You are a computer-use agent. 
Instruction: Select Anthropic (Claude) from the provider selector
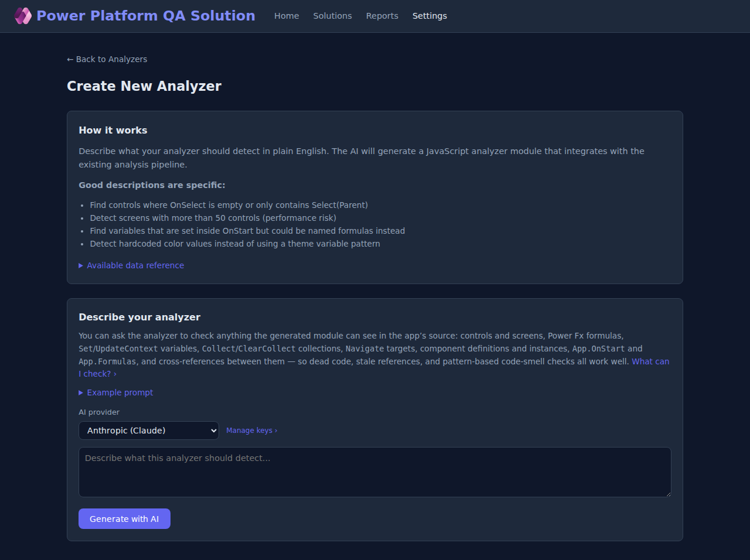click(148, 430)
